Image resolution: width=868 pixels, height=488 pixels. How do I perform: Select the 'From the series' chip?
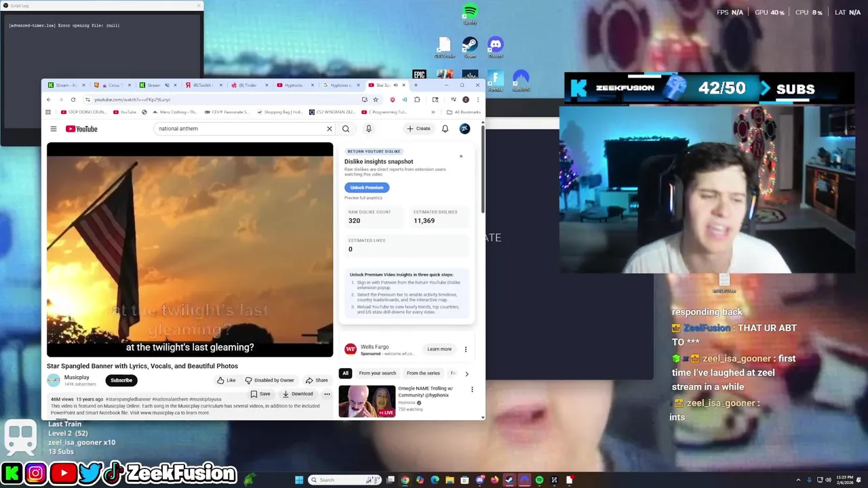(423, 373)
